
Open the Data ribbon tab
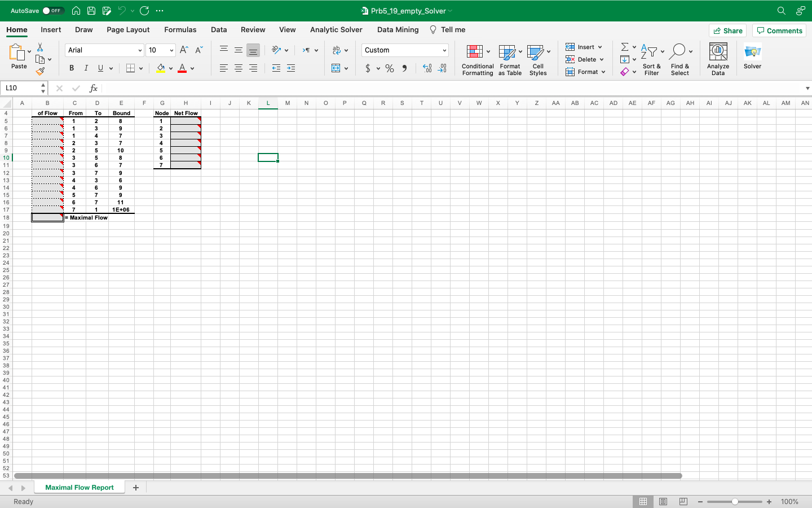[x=219, y=30]
